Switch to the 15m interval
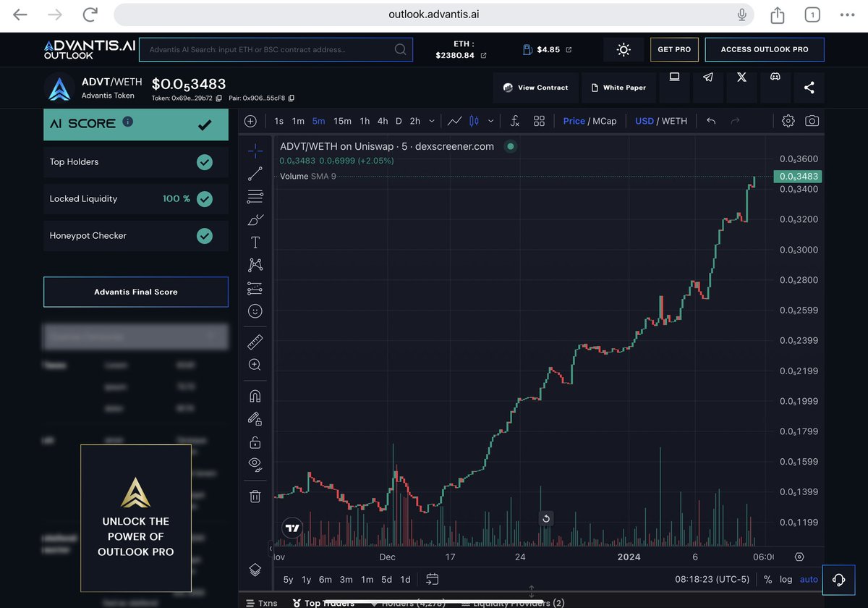This screenshot has height=608, width=868. click(x=342, y=121)
